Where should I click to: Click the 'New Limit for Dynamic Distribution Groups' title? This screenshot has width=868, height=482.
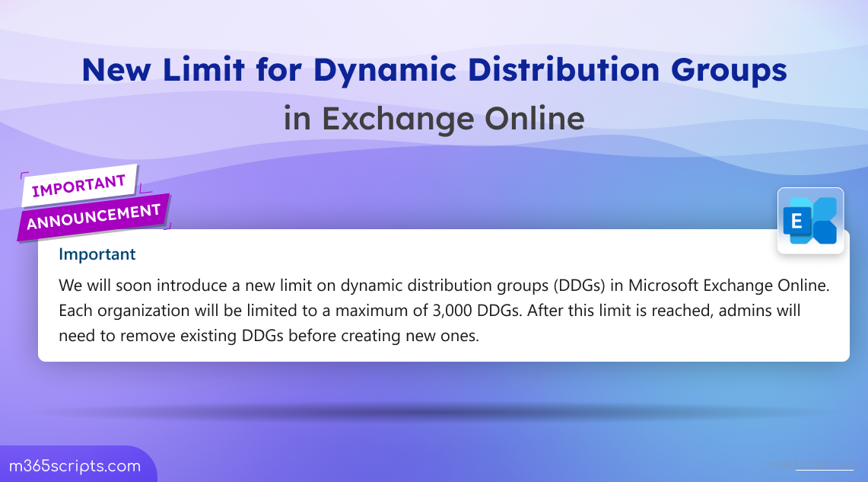coord(434,70)
